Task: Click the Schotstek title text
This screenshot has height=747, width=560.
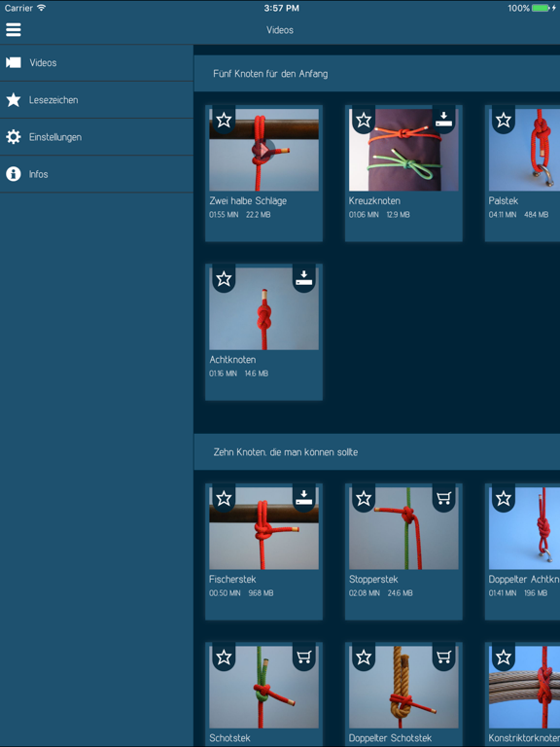Action: (x=229, y=738)
